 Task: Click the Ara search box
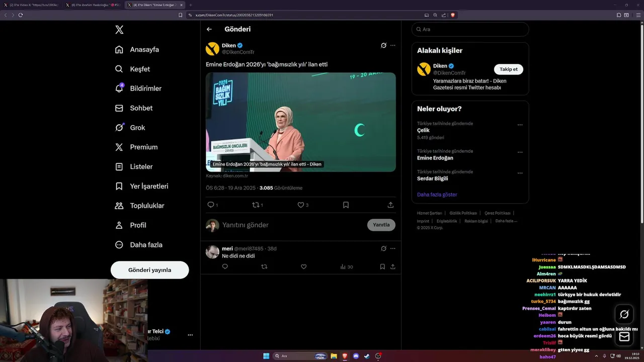tap(470, 29)
